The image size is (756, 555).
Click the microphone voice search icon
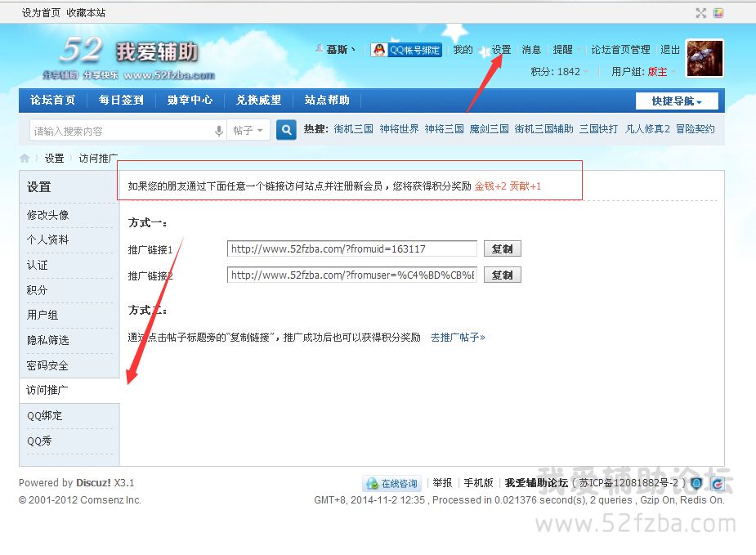click(219, 131)
